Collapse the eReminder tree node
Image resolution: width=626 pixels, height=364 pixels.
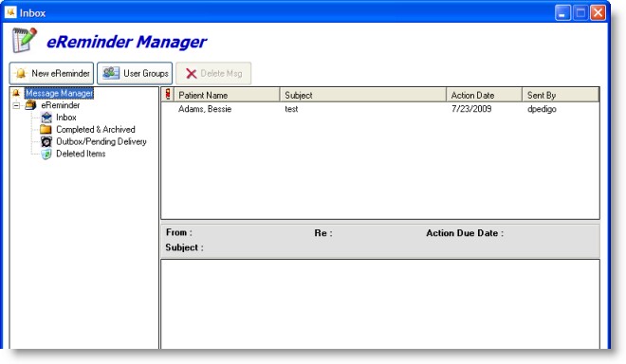[x=16, y=105]
